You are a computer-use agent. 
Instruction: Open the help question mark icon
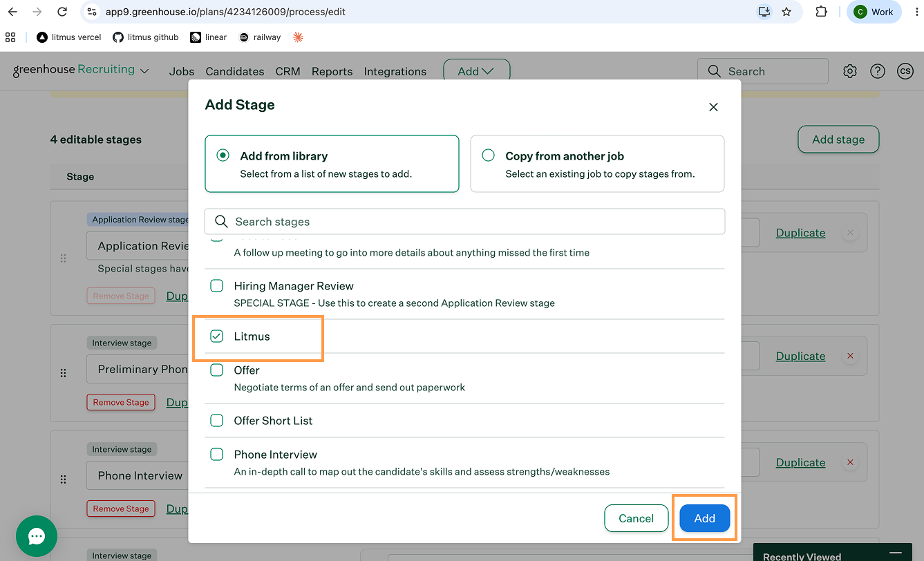(878, 71)
